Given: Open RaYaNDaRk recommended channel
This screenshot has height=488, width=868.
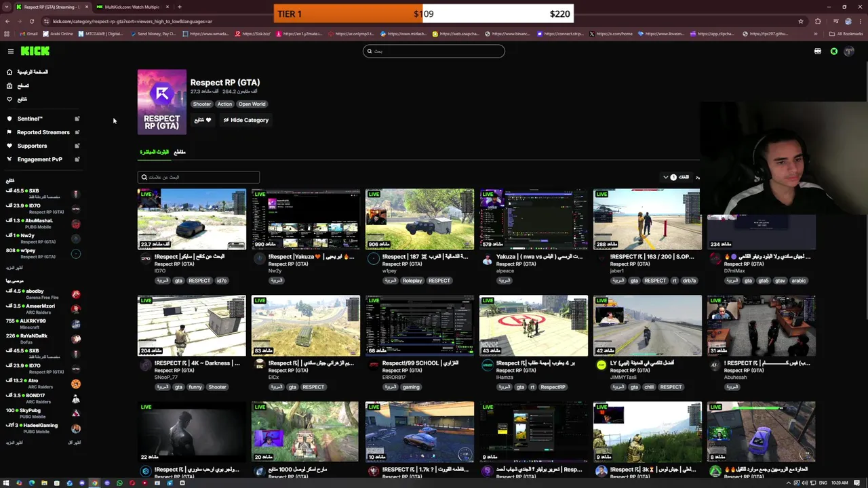Looking at the screenshot, I should click(43, 339).
